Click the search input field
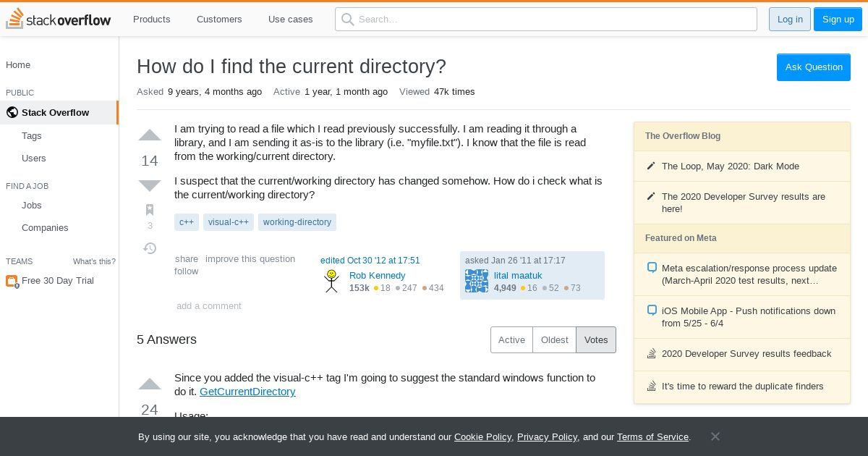Image resolution: width=868 pixels, height=456 pixels. coord(546,19)
